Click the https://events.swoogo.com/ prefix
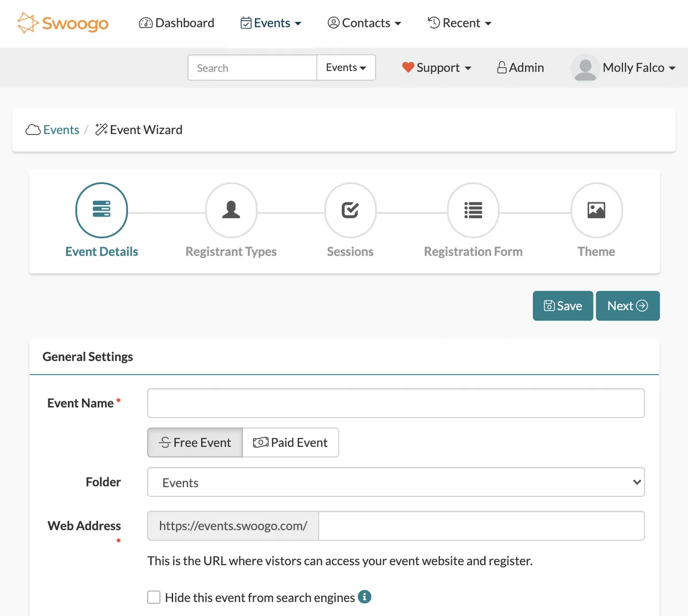This screenshot has height=616, width=688. coord(233,526)
